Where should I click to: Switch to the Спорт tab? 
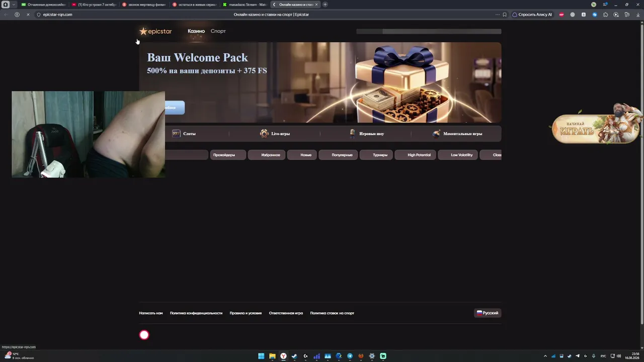218,31
